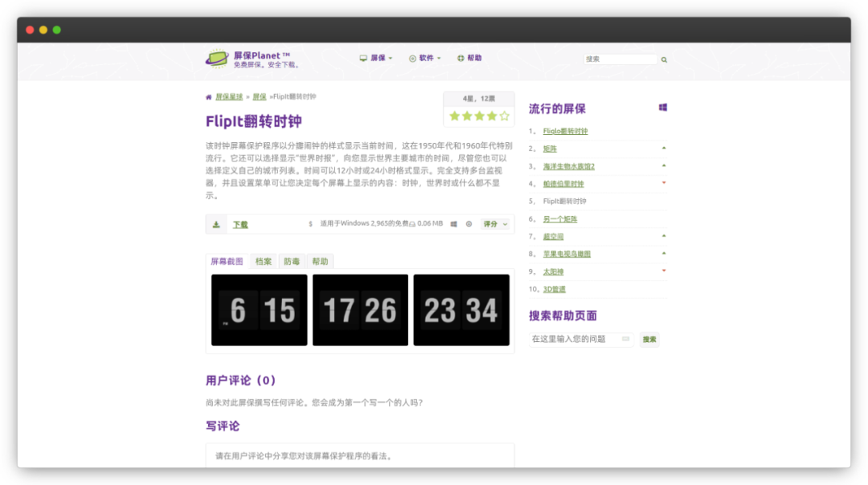Screen dimensions: 868x485
Task: Click the Windows logo icon near the file size
Action: click(452, 224)
